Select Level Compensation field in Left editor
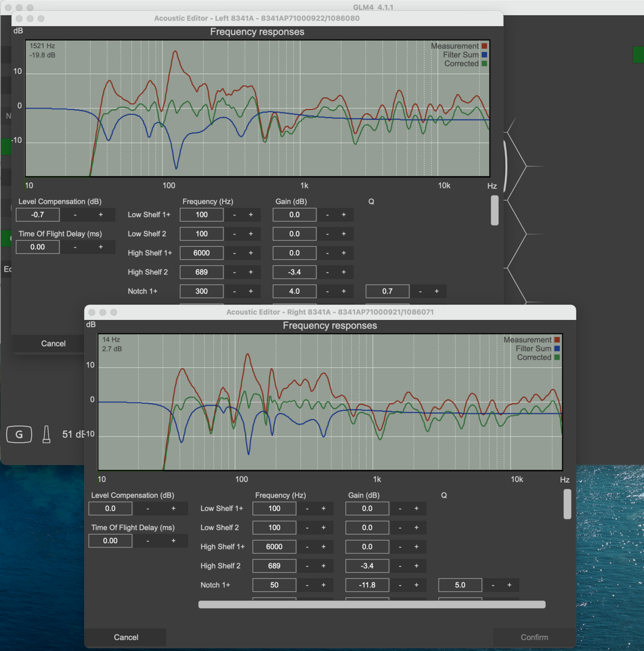Screen dimensions: 644x651 click(x=37, y=215)
